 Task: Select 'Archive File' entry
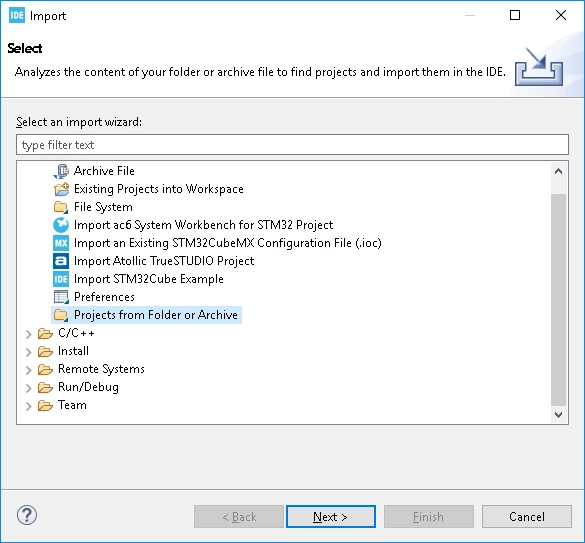click(x=104, y=171)
